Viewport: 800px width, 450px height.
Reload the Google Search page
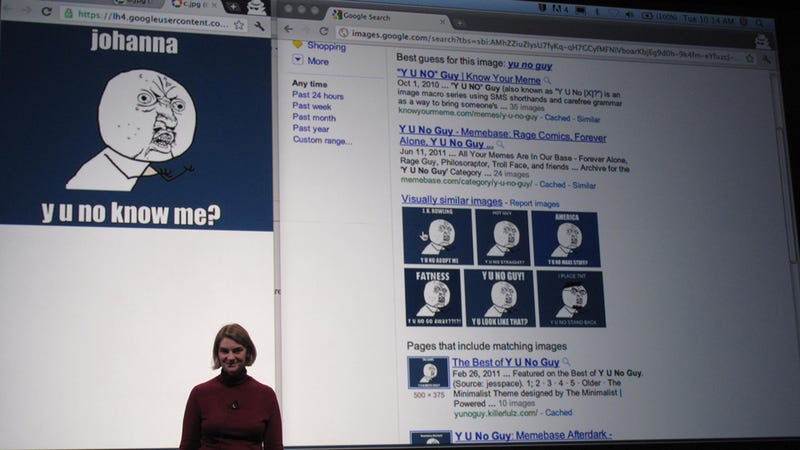[x=323, y=31]
